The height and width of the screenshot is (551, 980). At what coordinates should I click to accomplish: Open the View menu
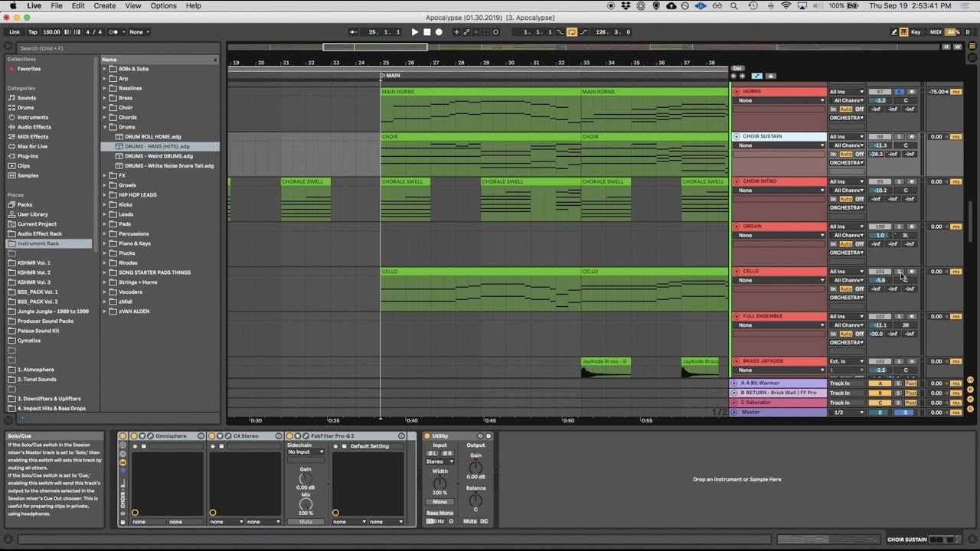pyautogui.click(x=132, y=5)
